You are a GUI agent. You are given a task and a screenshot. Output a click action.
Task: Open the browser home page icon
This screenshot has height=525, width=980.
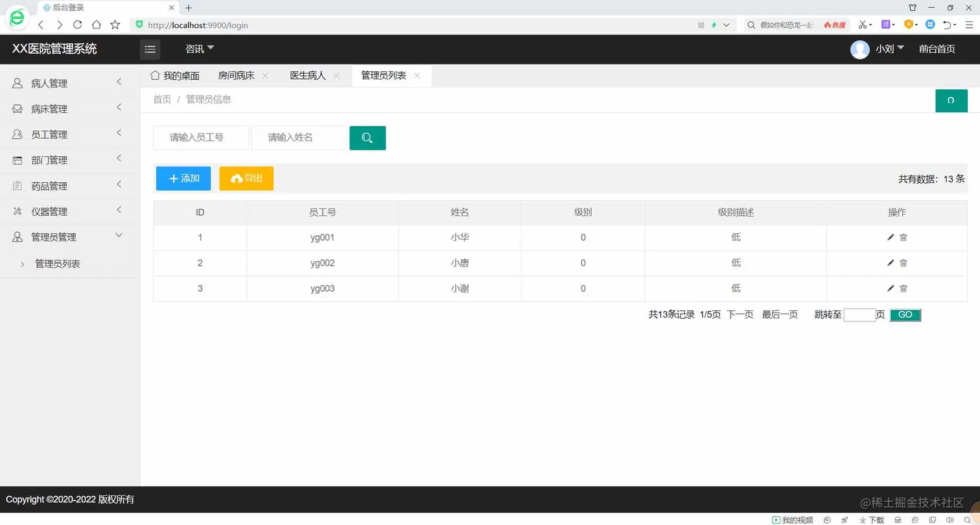(x=96, y=25)
